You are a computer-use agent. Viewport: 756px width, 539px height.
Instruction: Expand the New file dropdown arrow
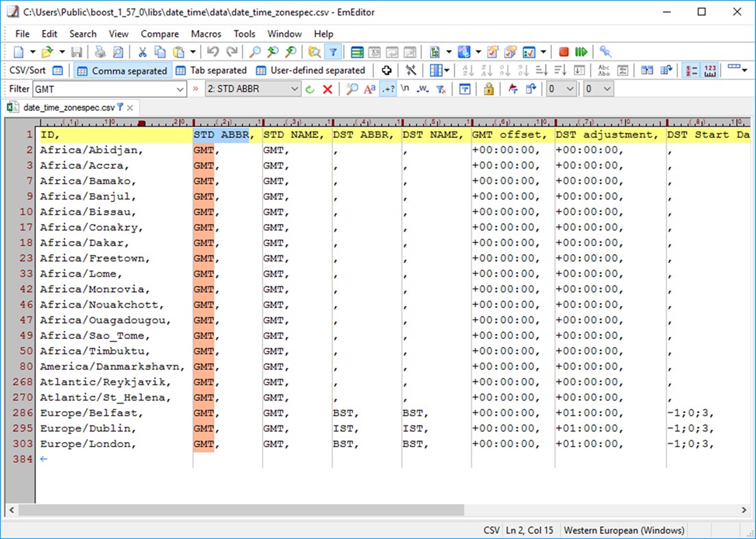pyautogui.click(x=32, y=51)
